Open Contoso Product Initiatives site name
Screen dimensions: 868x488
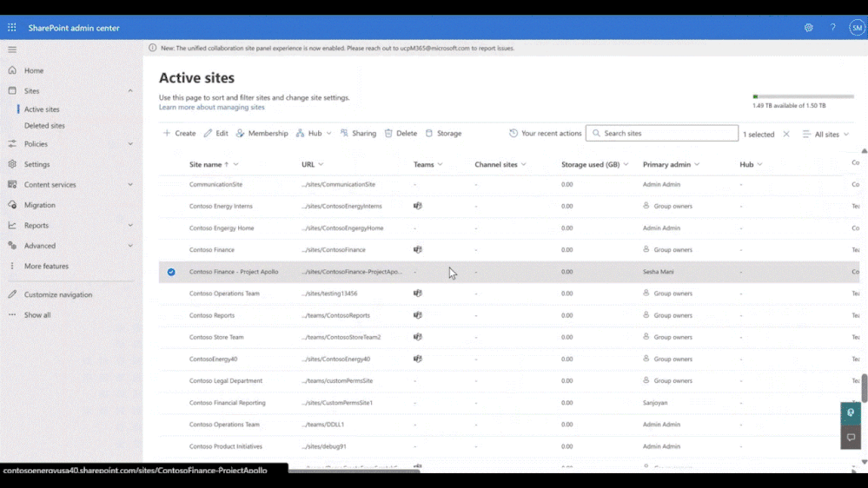click(226, 446)
